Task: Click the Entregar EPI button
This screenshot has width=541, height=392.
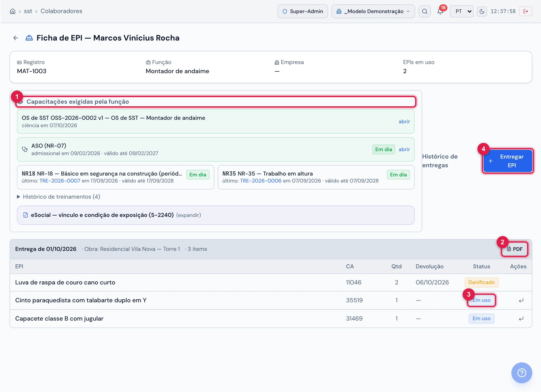Action: (x=508, y=161)
